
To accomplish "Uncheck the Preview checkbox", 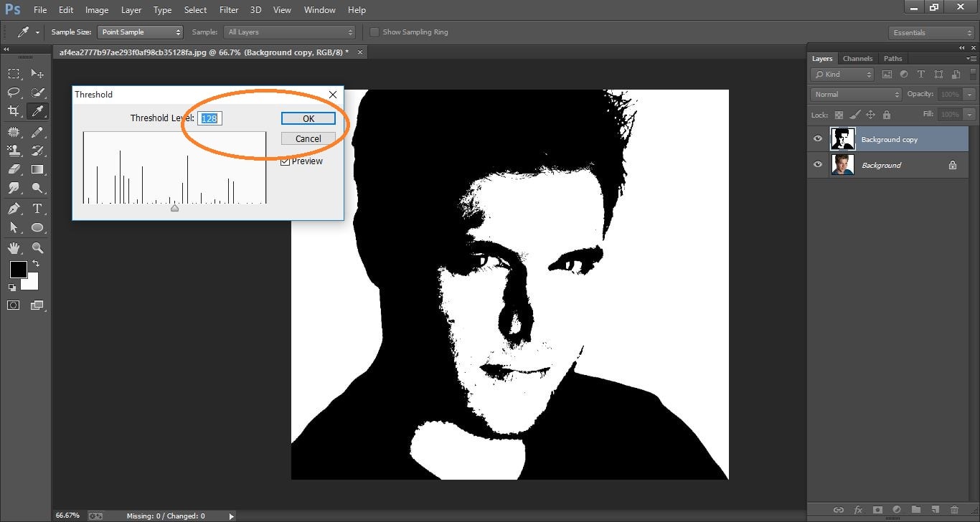I will [x=285, y=161].
